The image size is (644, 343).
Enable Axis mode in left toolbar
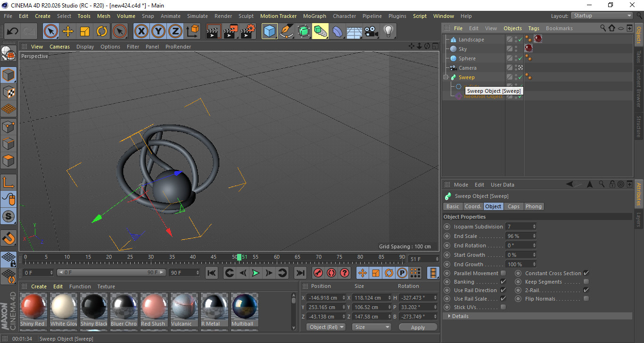pos(8,182)
